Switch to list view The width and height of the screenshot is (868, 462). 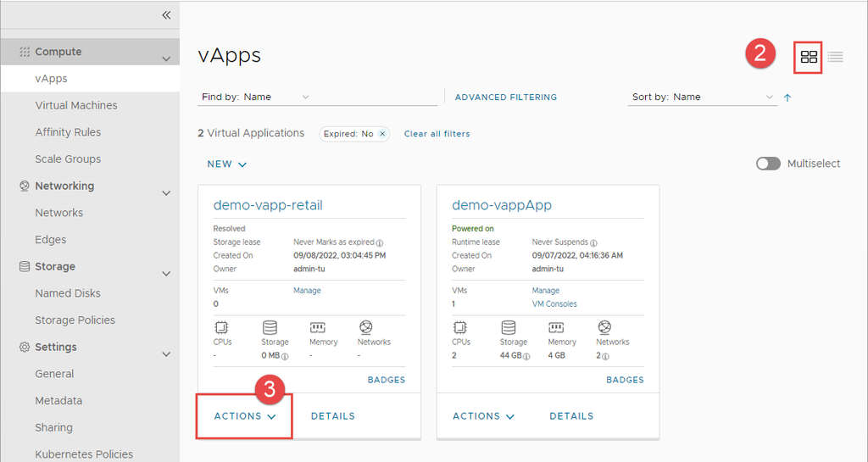[836, 57]
